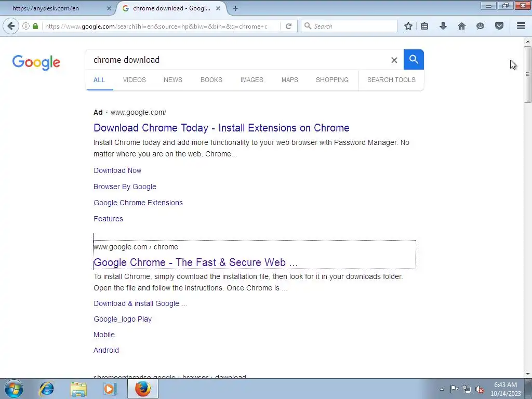Open the Android sitelink
532x399 pixels.
(106, 351)
